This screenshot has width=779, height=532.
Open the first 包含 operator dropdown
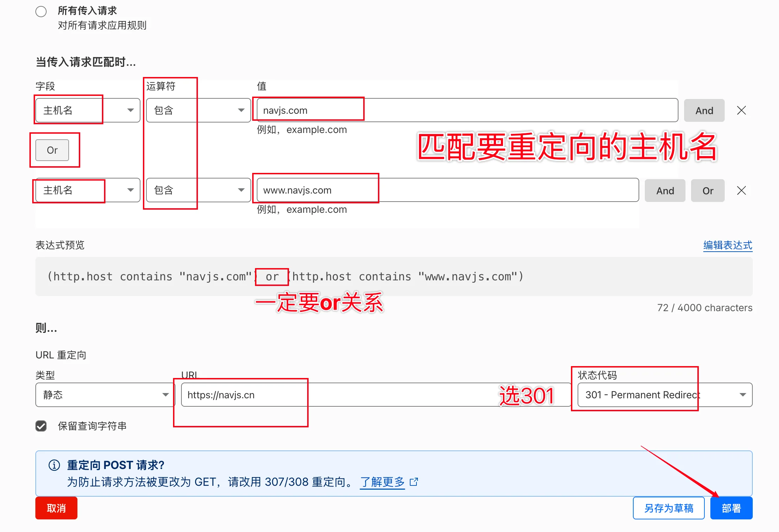click(x=198, y=110)
